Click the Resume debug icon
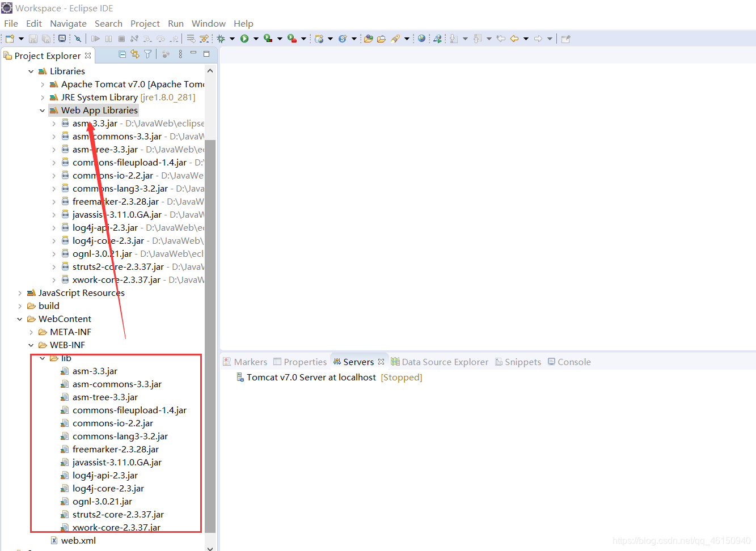Viewport: 756px width, 551px height. coord(95,39)
